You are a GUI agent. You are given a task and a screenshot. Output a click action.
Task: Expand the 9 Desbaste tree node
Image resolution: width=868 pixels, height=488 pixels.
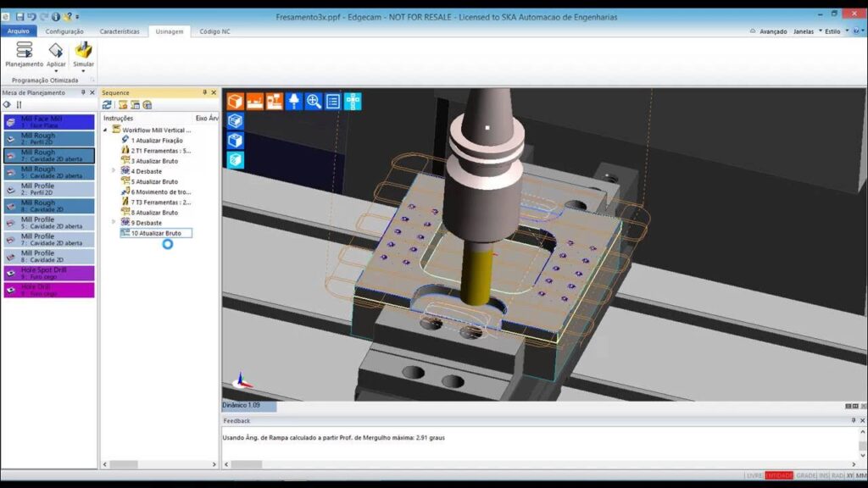click(114, 222)
